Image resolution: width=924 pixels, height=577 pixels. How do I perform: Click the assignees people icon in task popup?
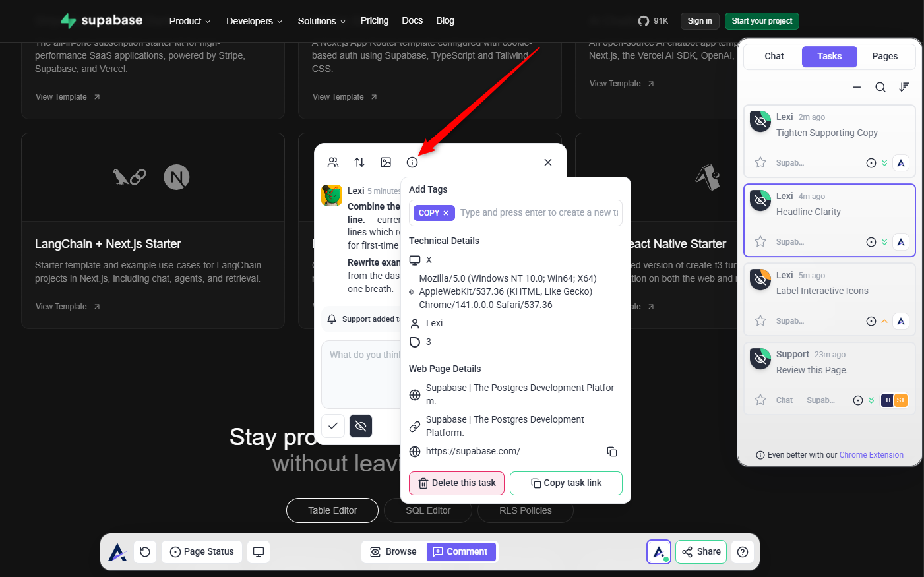pos(333,162)
